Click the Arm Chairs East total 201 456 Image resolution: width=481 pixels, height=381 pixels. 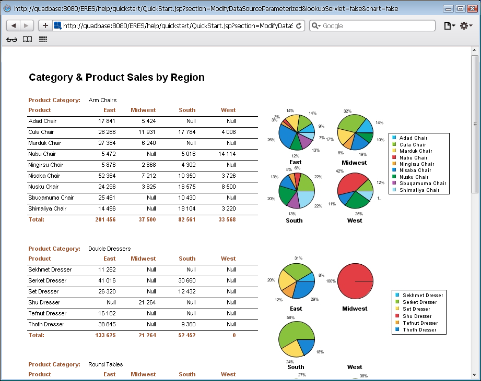coord(105,220)
